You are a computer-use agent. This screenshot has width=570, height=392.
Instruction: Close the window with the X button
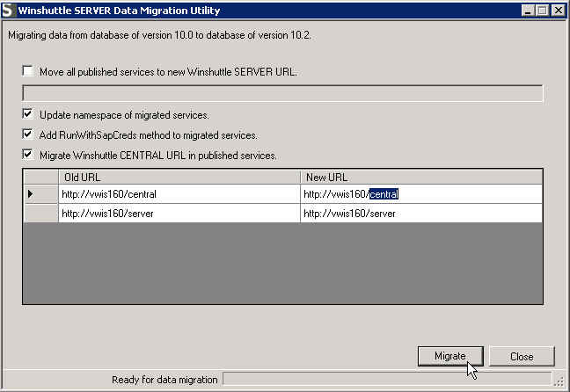coord(558,11)
